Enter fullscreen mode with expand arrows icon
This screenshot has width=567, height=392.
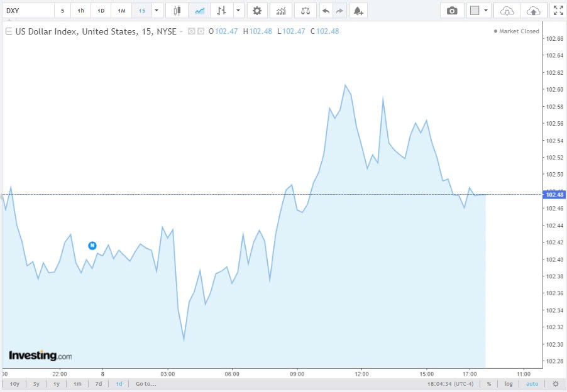(x=558, y=10)
